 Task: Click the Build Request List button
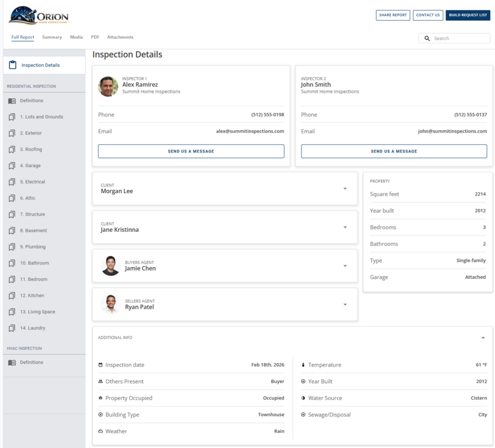[467, 15]
